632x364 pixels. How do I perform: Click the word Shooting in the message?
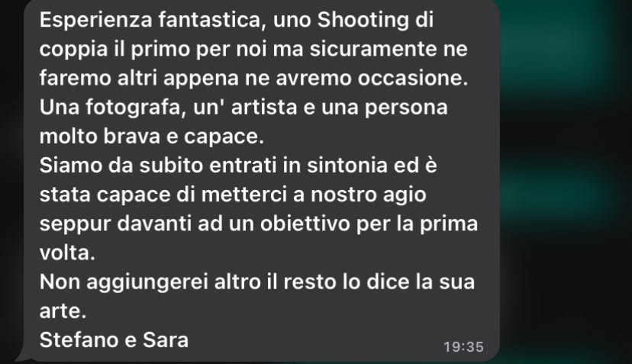363,20
